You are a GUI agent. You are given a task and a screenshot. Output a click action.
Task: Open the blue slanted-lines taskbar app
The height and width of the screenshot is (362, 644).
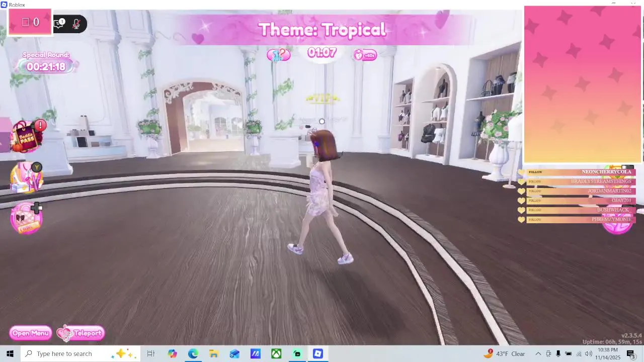[x=255, y=353]
